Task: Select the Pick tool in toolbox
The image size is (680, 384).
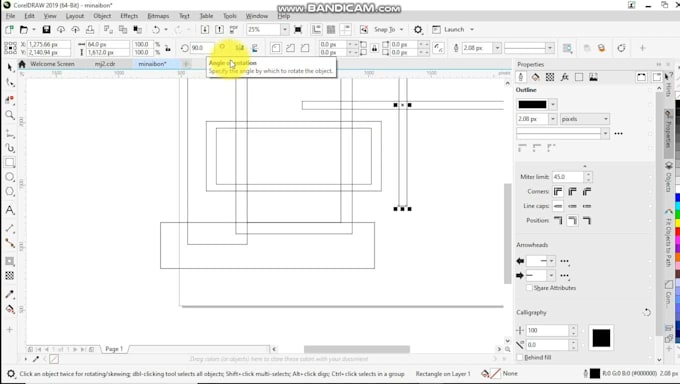Action: click(10, 67)
